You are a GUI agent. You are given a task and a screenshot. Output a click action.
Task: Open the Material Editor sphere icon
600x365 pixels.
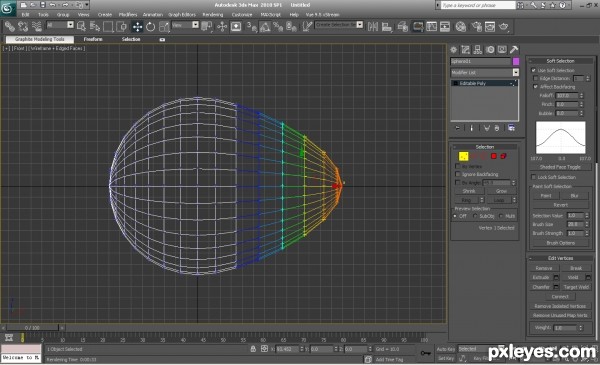coord(461,26)
